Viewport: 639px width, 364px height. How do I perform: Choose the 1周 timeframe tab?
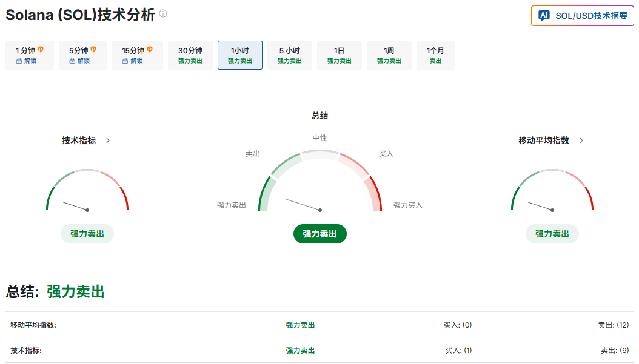(x=389, y=55)
